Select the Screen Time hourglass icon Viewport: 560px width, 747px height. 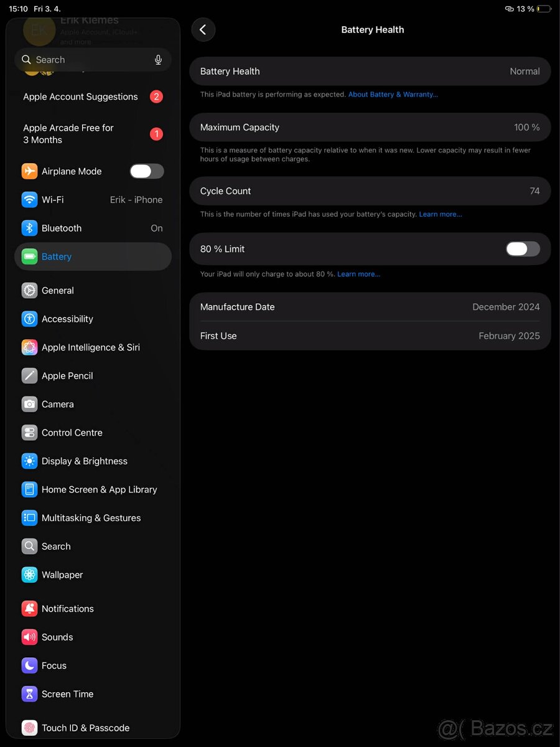pyautogui.click(x=29, y=694)
